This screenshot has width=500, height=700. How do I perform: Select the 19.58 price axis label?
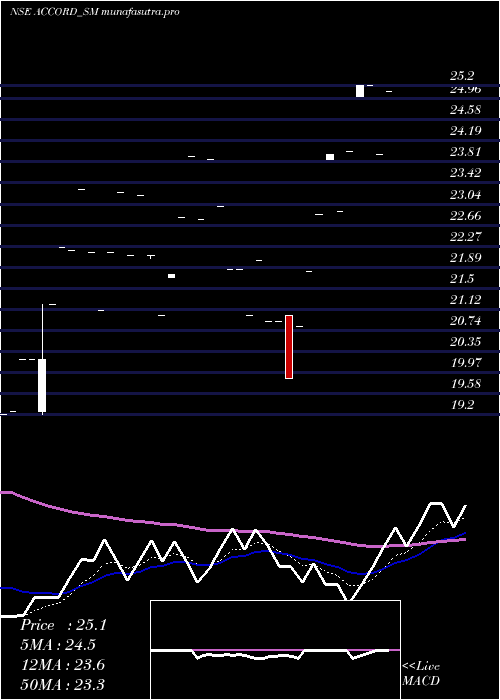pyautogui.click(x=465, y=384)
